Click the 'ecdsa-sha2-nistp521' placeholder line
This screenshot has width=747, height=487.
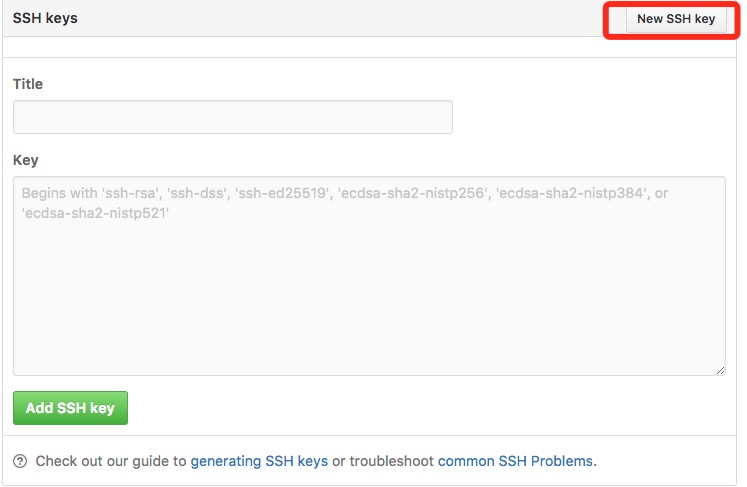[95, 213]
